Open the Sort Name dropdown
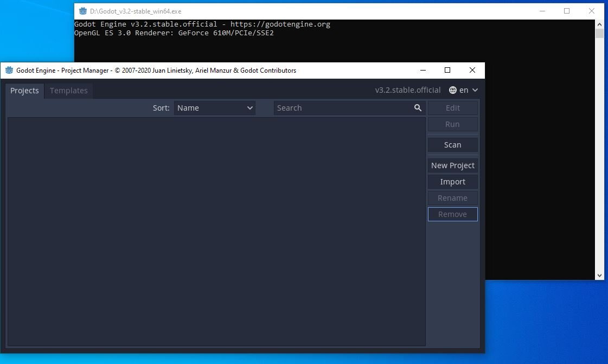 coord(214,108)
